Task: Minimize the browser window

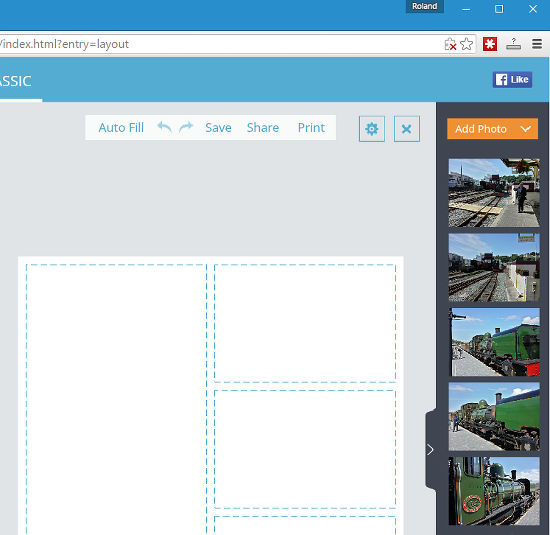Action: (x=466, y=9)
